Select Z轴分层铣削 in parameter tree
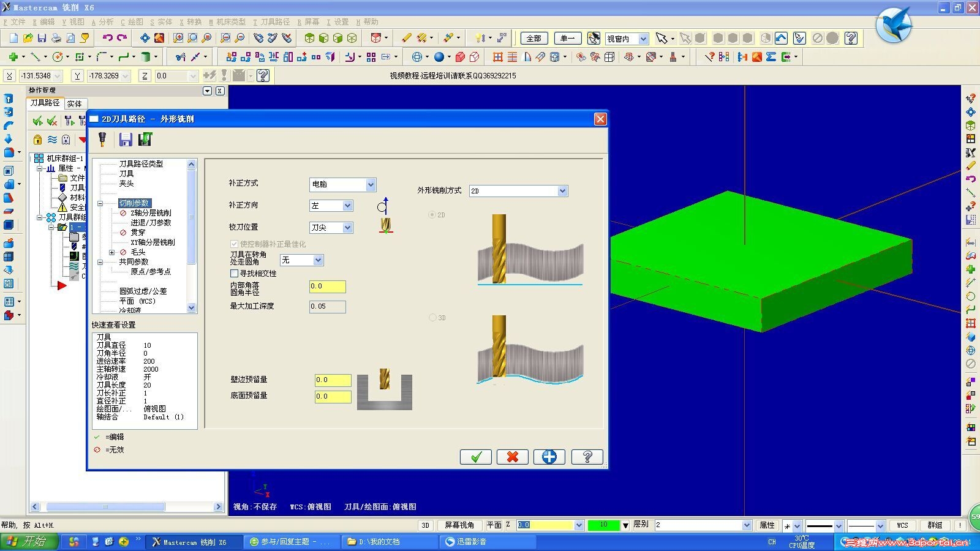The image size is (980, 551). click(151, 213)
